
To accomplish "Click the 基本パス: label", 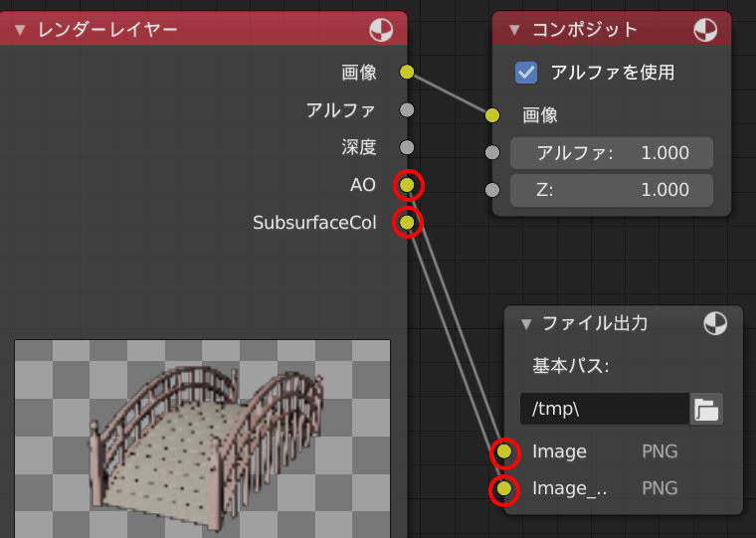I will point(571,366).
